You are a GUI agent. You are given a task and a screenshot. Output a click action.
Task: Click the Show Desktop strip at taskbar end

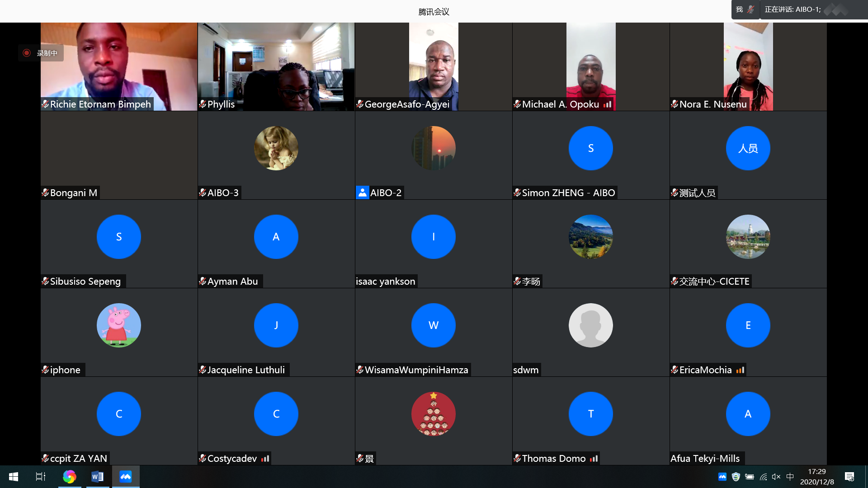(x=866, y=477)
